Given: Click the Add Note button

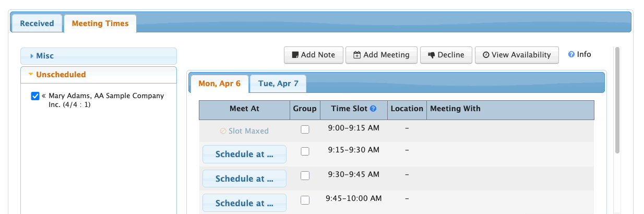Looking at the screenshot, I should [x=313, y=55].
